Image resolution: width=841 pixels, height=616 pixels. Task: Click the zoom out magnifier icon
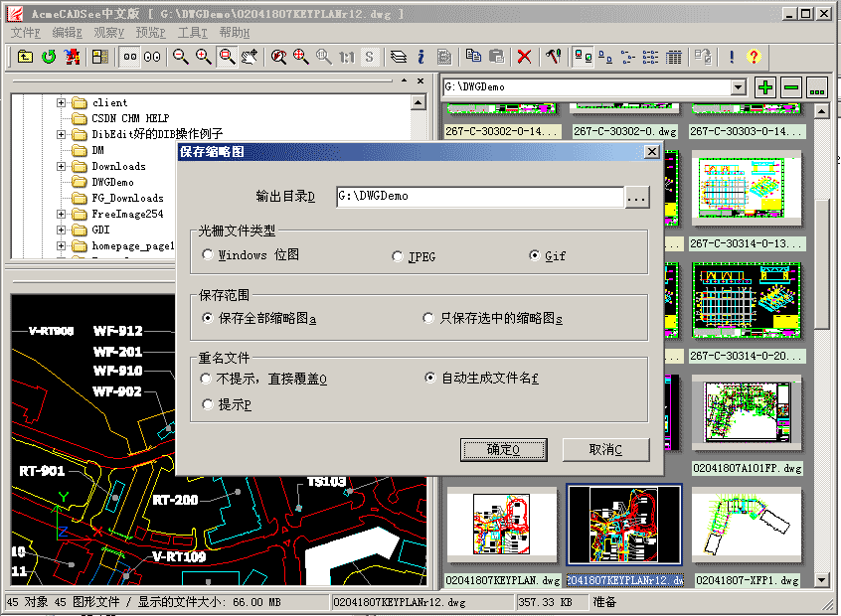180,57
